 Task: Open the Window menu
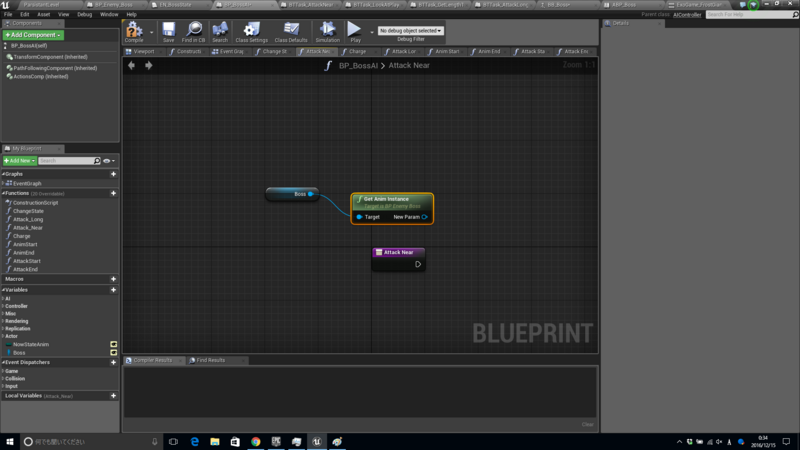tap(109, 14)
